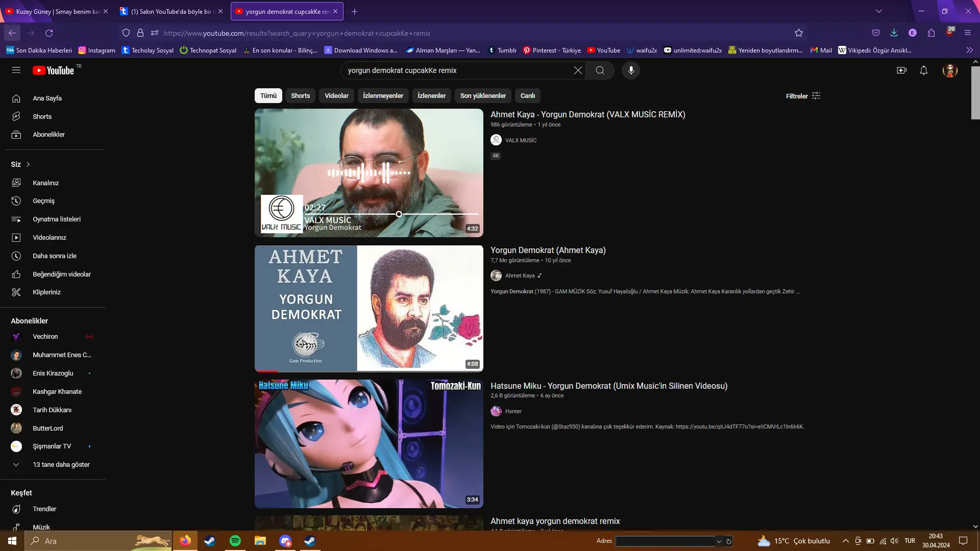Open the Filtreler filter options
The width and height of the screenshot is (980, 551).
pyautogui.click(x=803, y=96)
